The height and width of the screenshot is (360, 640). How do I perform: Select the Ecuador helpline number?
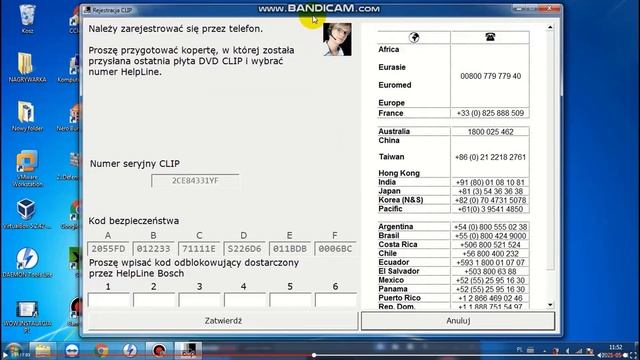[490, 262]
